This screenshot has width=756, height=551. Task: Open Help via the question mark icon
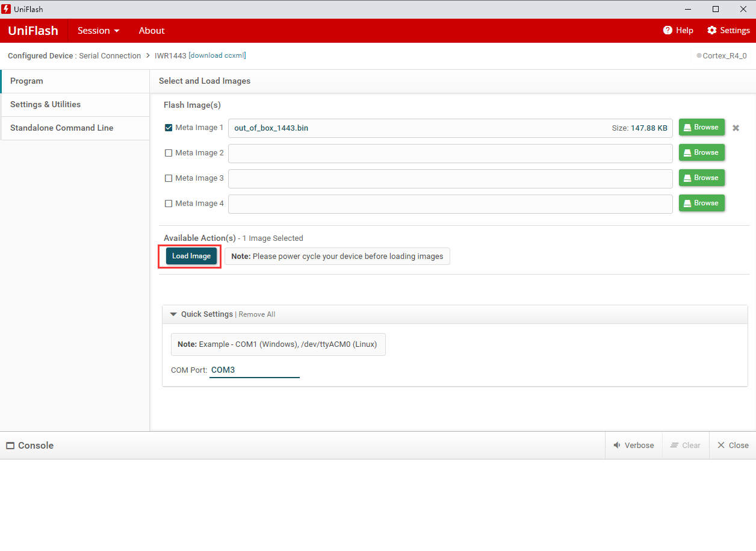pos(668,30)
